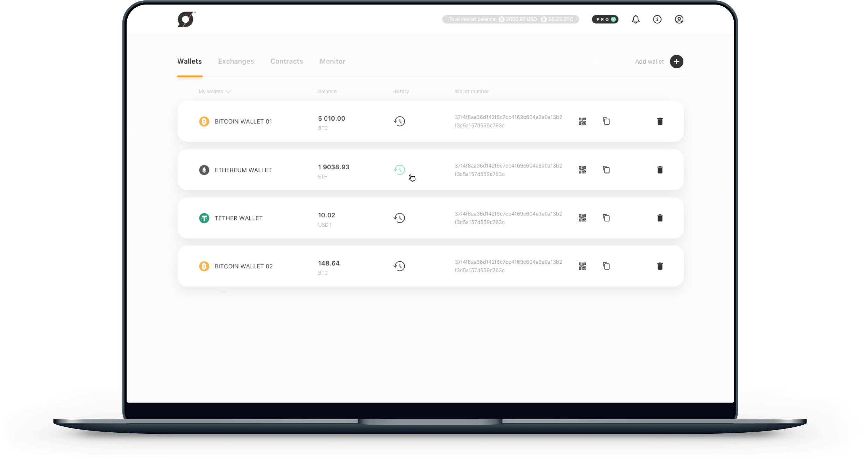Open the info circle icon
This screenshot has width=868, height=461.
pyautogui.click(x=657, y=20)
